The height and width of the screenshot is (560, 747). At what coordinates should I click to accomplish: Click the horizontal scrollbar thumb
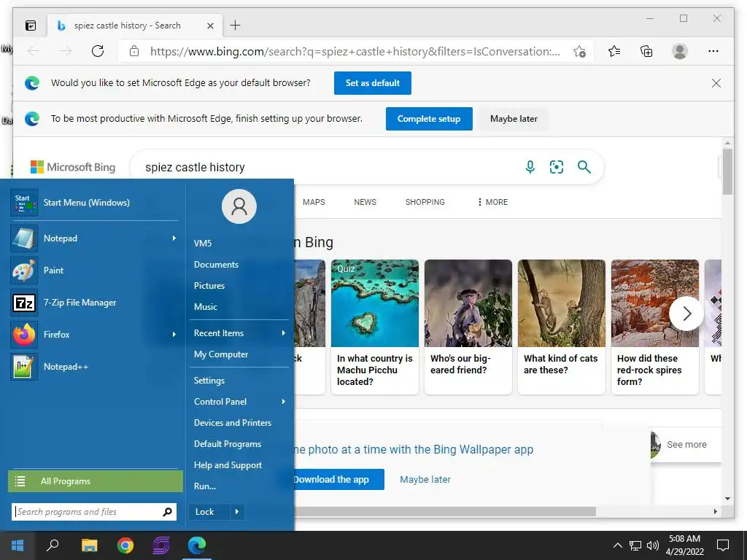tap(445, 511)
